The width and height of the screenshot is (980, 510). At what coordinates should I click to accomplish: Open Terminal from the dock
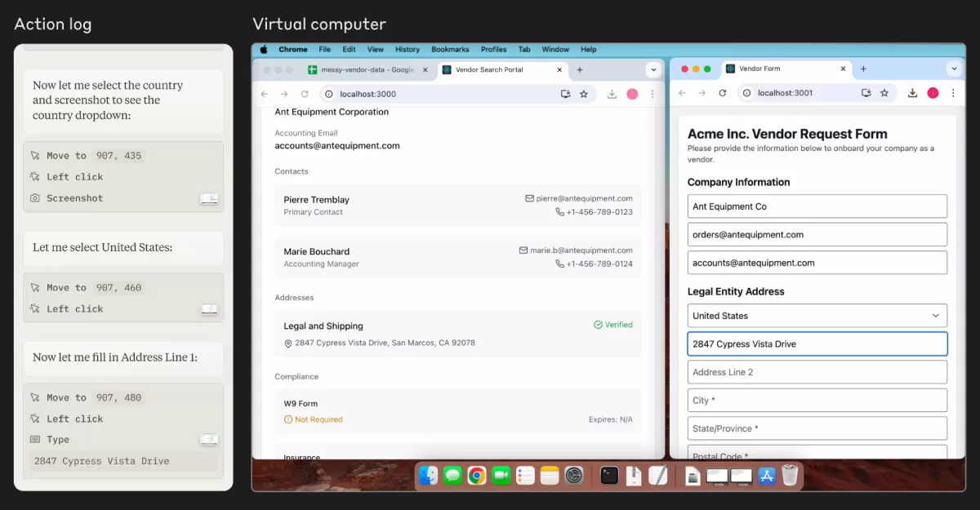coord(609,475)
